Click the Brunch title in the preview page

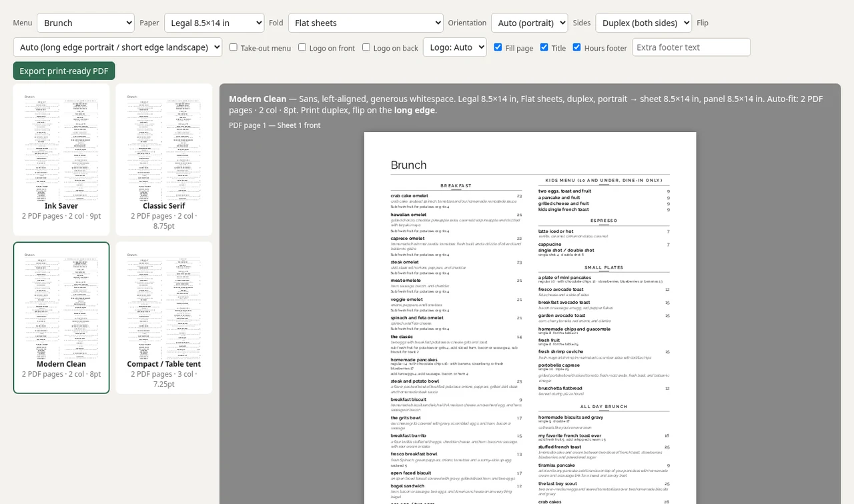click(408, 165)
